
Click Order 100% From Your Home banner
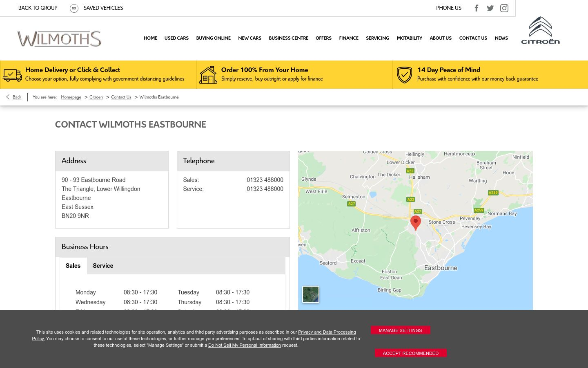(294, 74)
